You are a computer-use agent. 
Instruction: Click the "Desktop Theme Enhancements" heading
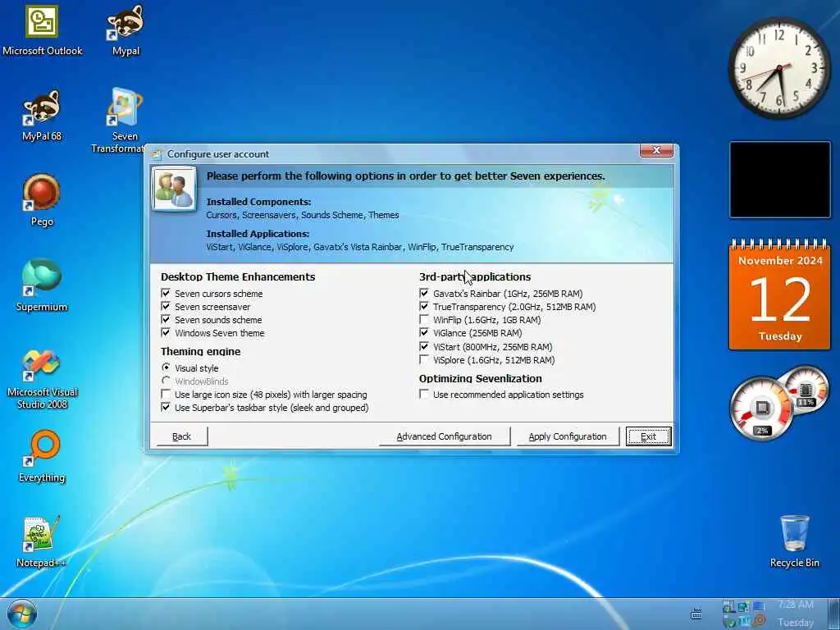coord(238,276)
